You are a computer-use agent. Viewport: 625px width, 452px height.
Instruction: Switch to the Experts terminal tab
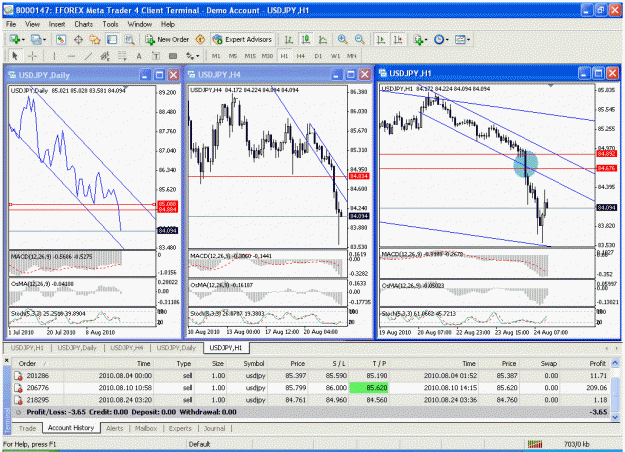pyautogui.click(x=180, y=428)
